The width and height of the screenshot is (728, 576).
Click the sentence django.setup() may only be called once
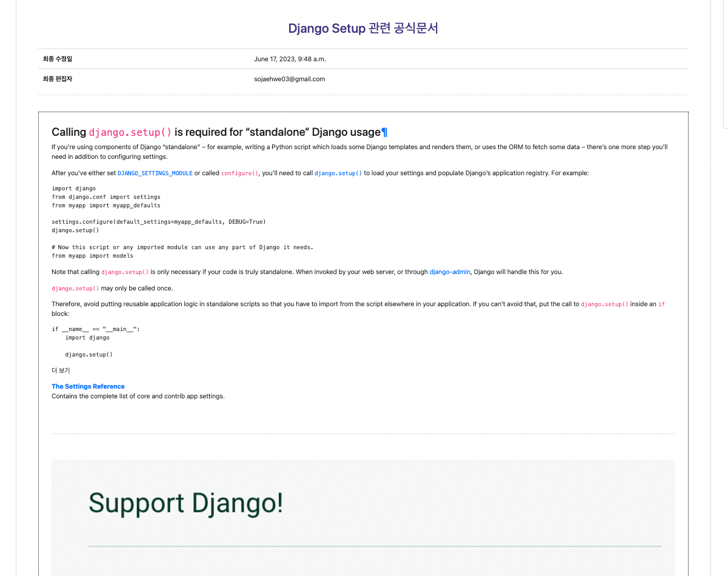112,289
